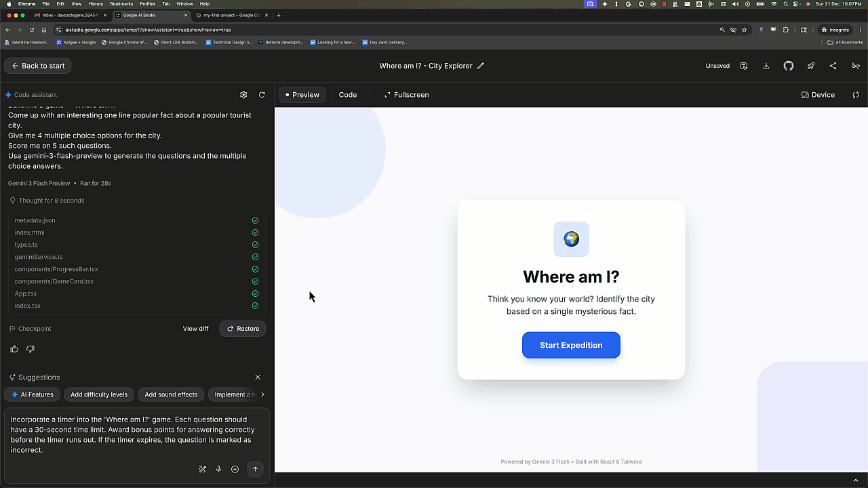Give thumbs up on the checkpoint response
Viewport: 868px width, 488px height.
[x=14, y=348]
